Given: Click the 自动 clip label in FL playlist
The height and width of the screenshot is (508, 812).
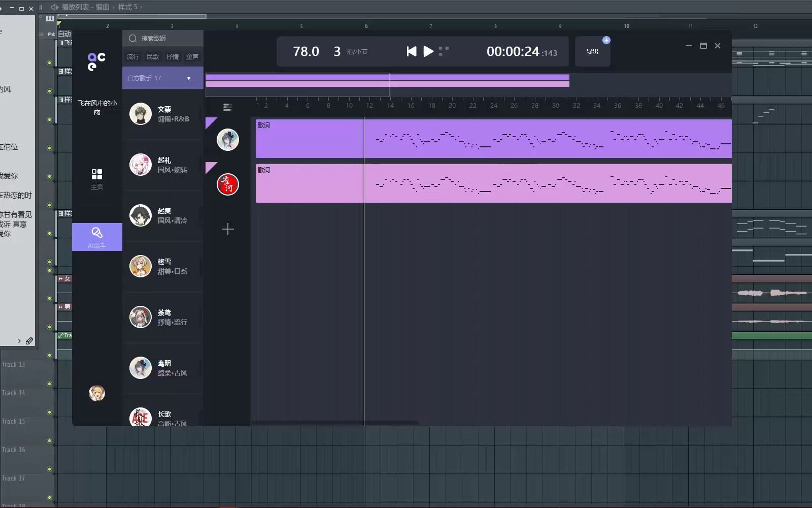Looking at the screenshot, I should coord(64,34).
